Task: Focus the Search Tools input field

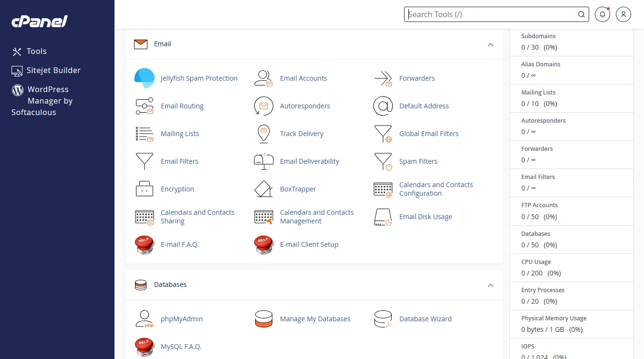Action: coord(497,14)
